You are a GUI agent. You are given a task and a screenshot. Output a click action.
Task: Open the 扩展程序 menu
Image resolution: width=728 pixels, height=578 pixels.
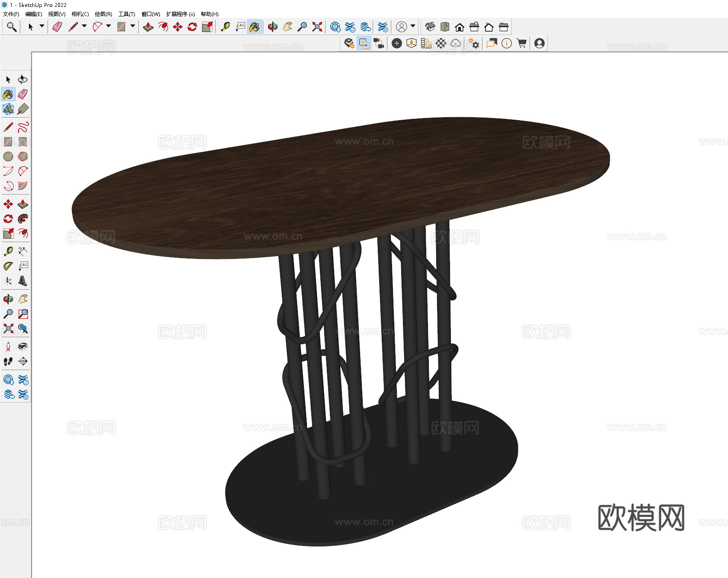(x=180, y=14)
